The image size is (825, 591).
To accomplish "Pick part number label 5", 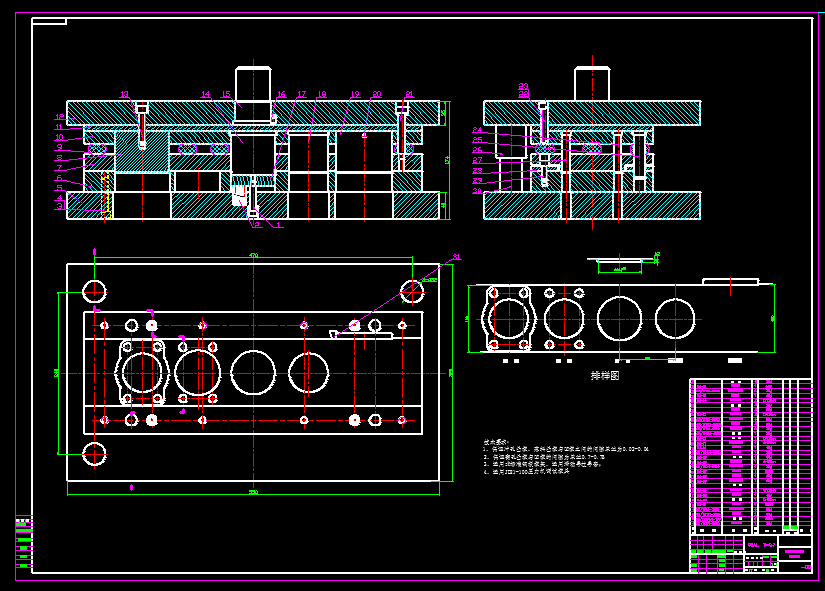I will coord(59,187).
